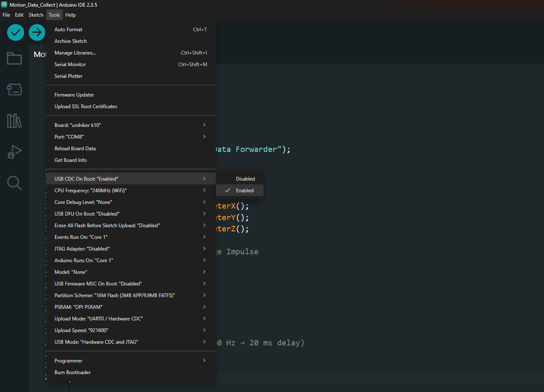The width and height of the screenshot is (544, 392).
Task: Expand USB Mode "Hardware CDC and JTAG"
Action: pos(131,342)
